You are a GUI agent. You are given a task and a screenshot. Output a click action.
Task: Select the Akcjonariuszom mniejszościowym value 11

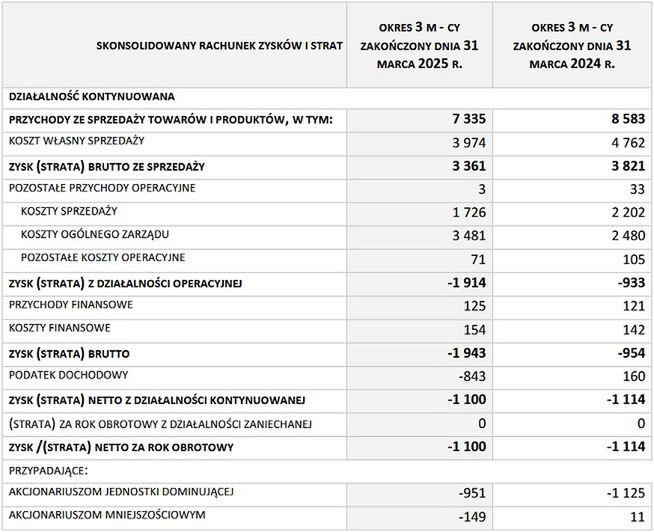637,517
